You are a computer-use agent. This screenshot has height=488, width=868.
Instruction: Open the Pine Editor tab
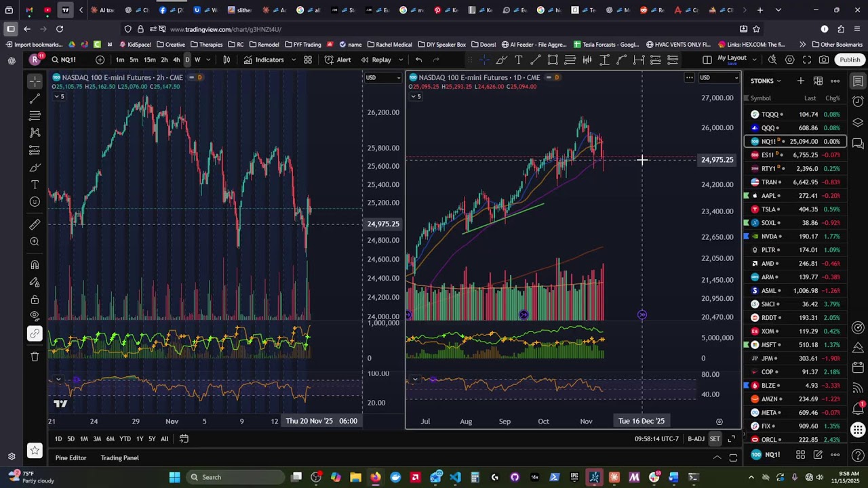[x=71, y=458]
